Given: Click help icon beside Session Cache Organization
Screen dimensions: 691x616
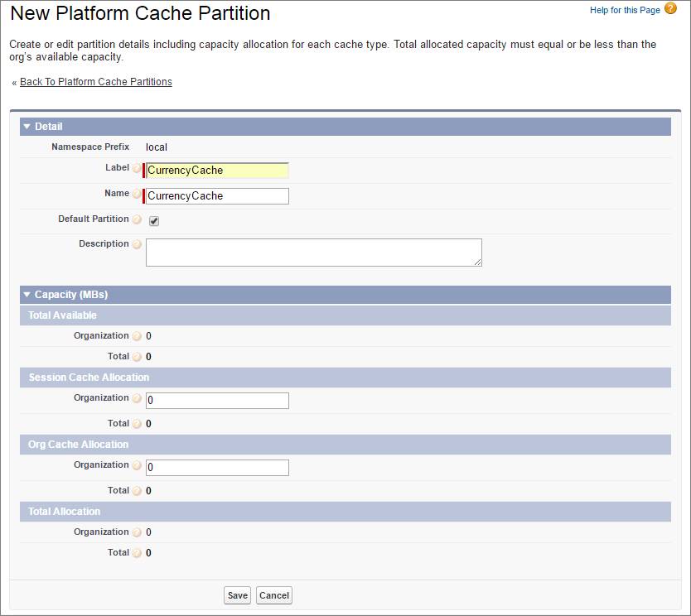Looking at the screenshot, I should pos(137,398).
